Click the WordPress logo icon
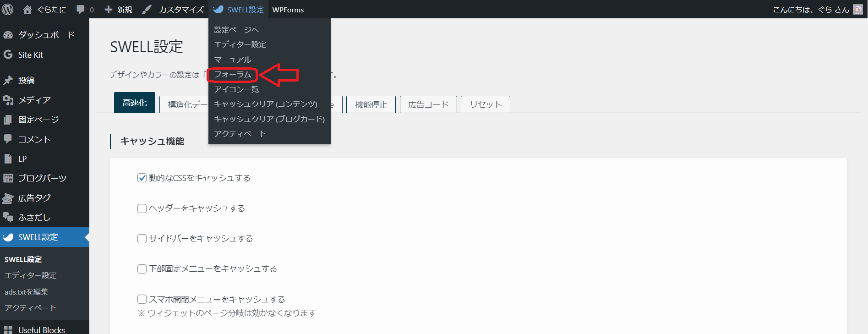The image size is (868, 334). click(8, 10)
